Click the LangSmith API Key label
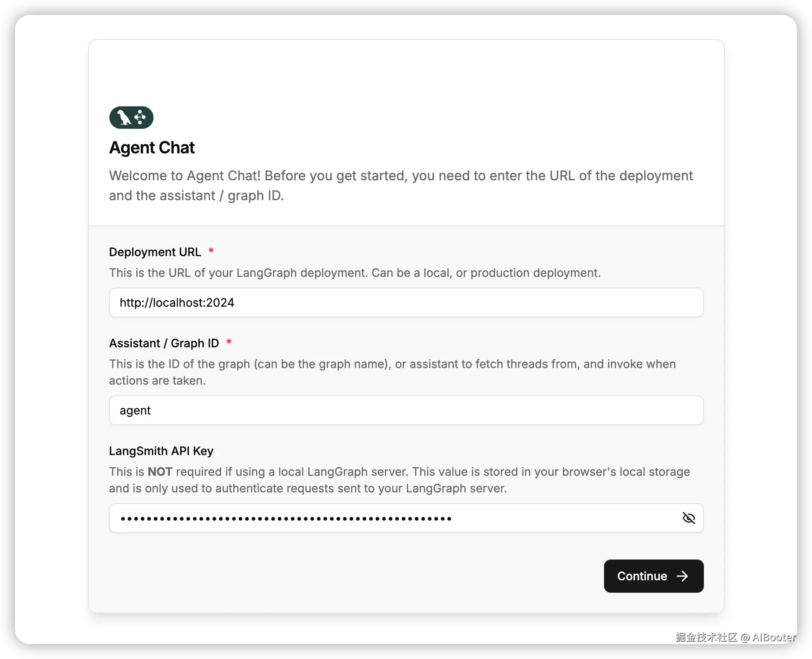 (161, 451)
